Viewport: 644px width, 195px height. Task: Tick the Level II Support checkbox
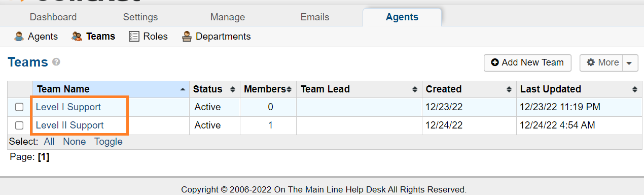tap(19, 125)
